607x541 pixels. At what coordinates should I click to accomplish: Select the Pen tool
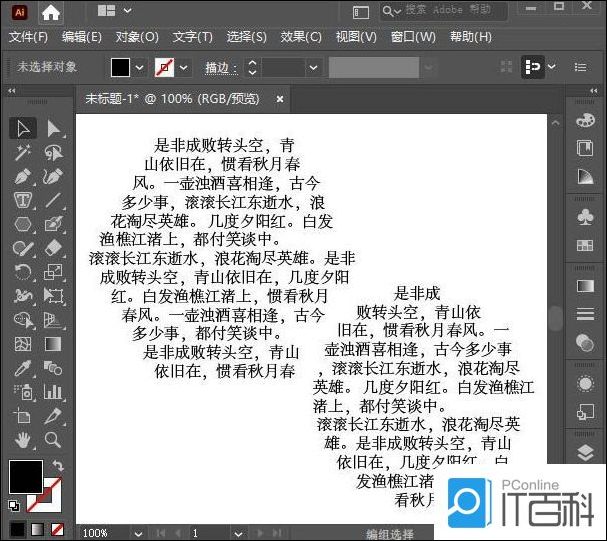[22, 176]
